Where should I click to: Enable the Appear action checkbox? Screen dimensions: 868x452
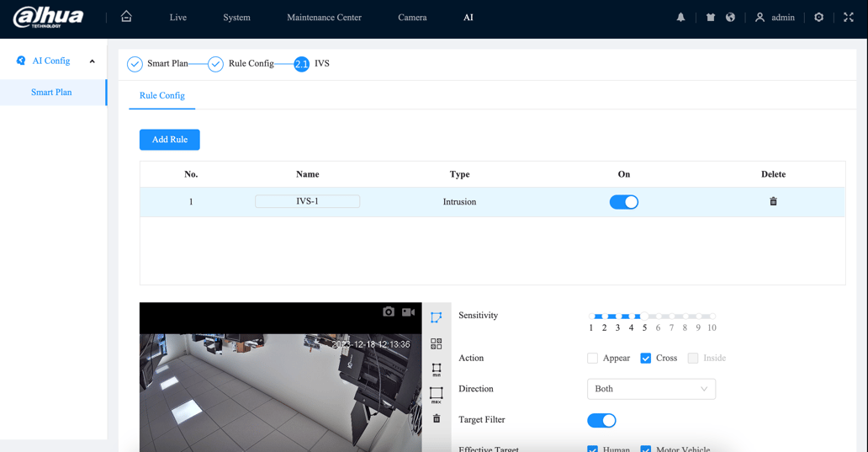pos(592,359)
